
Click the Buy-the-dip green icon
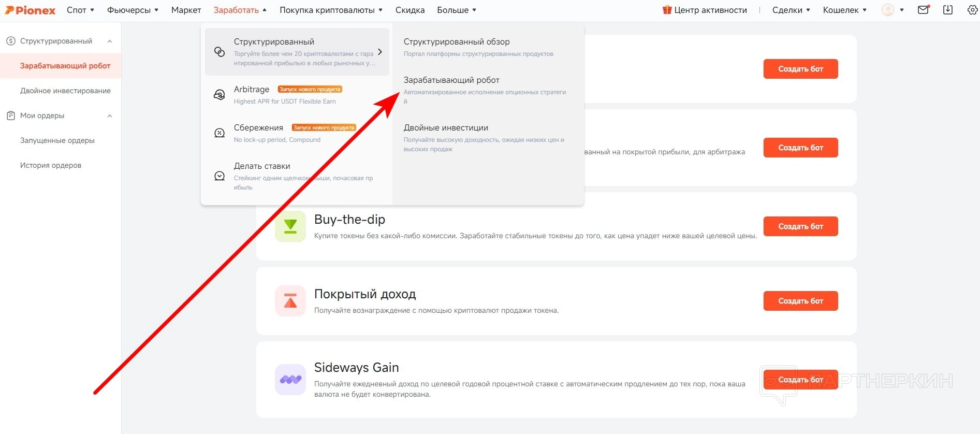290,226
